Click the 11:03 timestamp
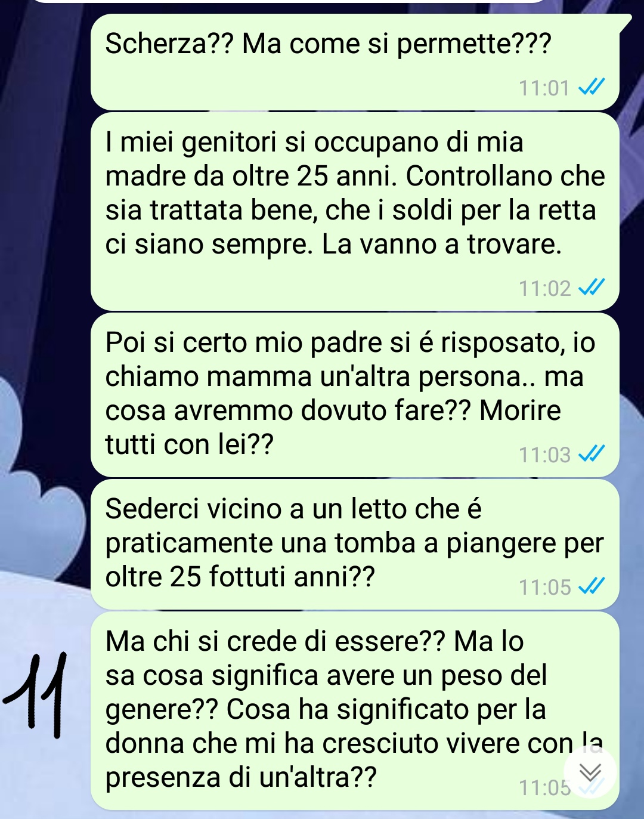Viewport: 644px width, 819px height. 544,456
